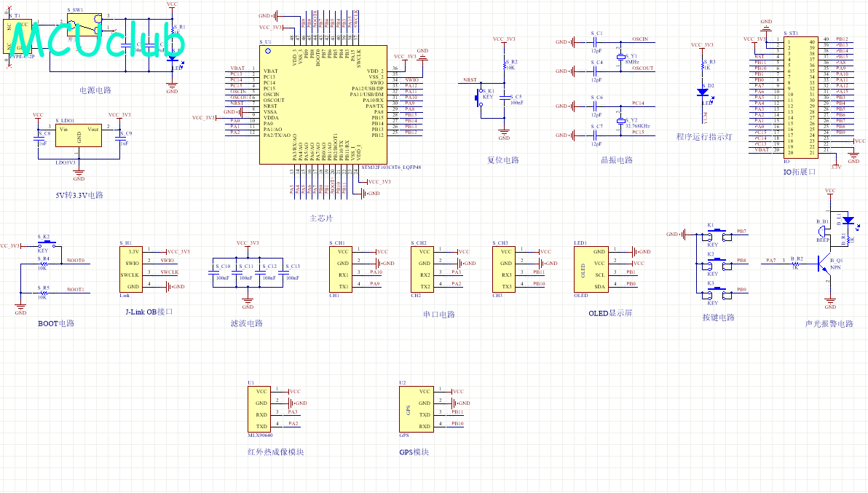
Task: Click the K2 key switch on PB8
Action: (718, 264)
